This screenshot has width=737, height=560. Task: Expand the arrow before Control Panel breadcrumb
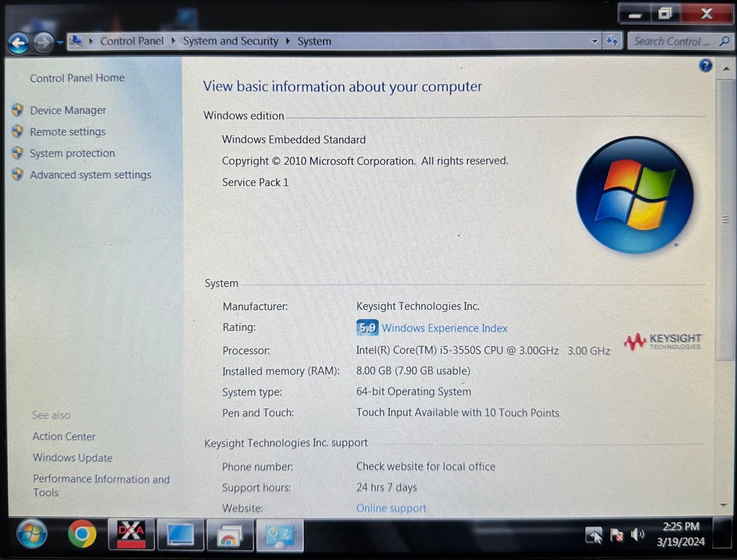pyautogui.click(x=91, y=41)
